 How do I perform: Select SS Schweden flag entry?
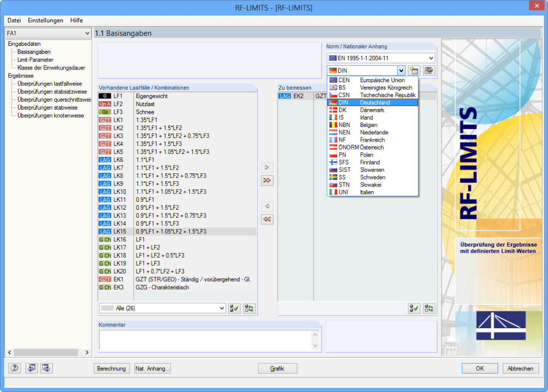[x=373, y=177]
